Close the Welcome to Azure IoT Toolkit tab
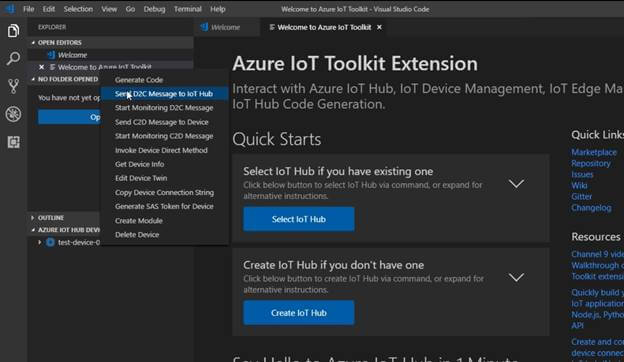This screenshot has height=362, width=624. (379, 27)
